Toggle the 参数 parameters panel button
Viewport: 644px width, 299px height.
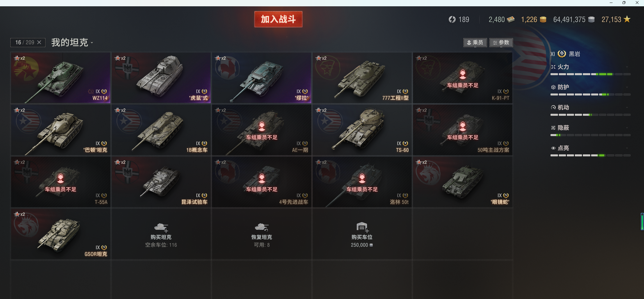[x=501, y=43]
